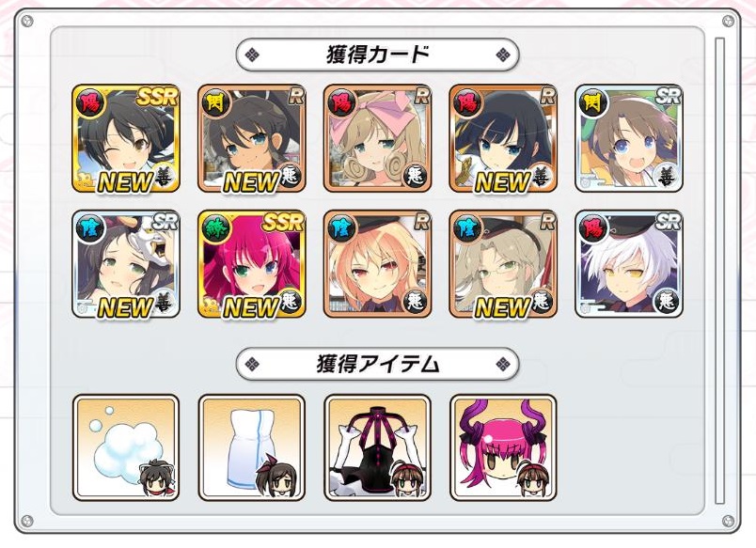This screenshot has height=548, width=756.
Task: Tap the black halter outfit item icon
Action: coord(377,447)
